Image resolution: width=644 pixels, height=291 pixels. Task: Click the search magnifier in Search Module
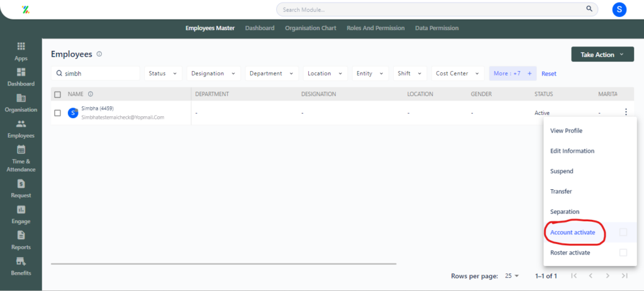click(x=589, y=9)
